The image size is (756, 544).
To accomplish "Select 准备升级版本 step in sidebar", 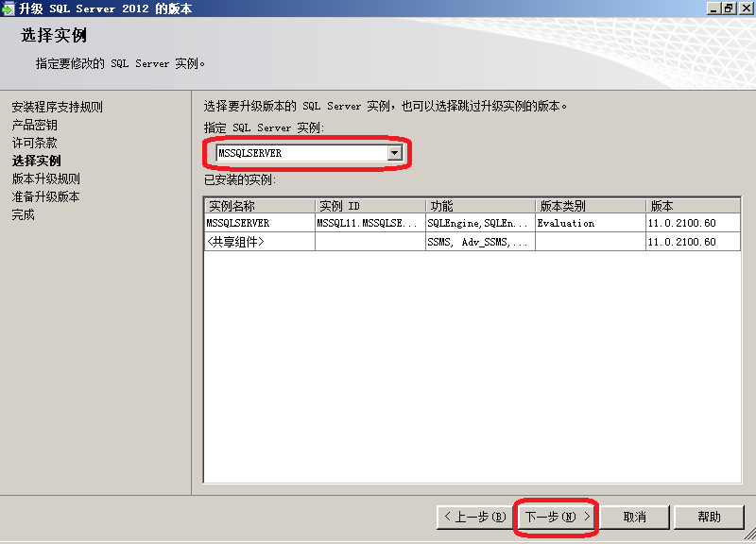I will pos(45,196).
